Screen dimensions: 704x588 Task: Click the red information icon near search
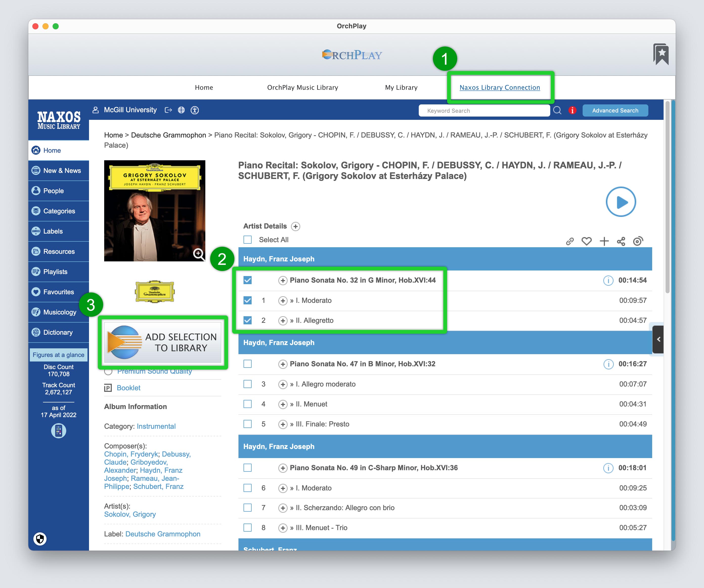point(572,110)
